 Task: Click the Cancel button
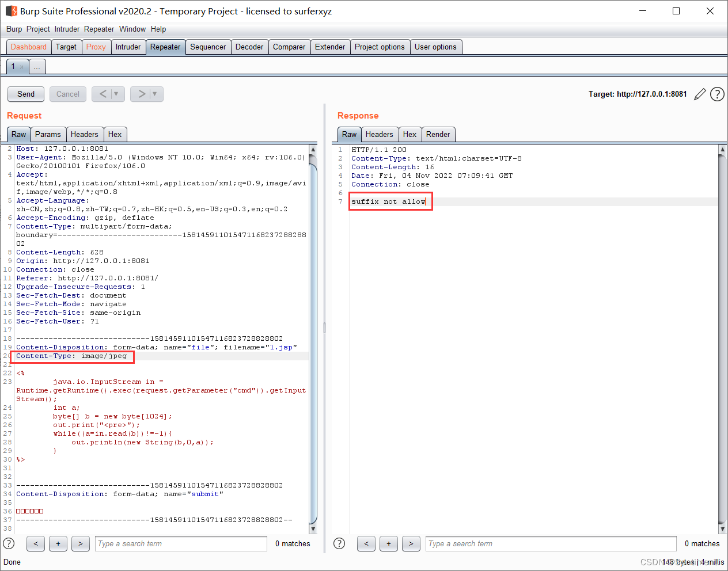68,94
